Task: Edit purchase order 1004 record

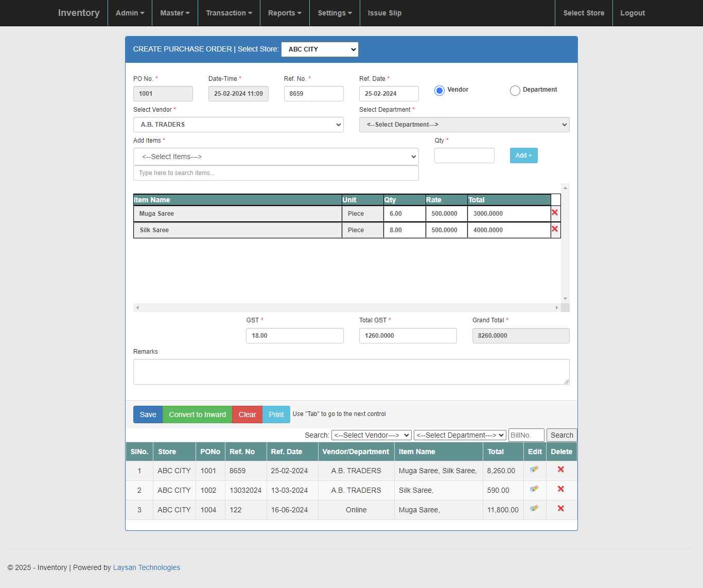Action: (534, 508)
